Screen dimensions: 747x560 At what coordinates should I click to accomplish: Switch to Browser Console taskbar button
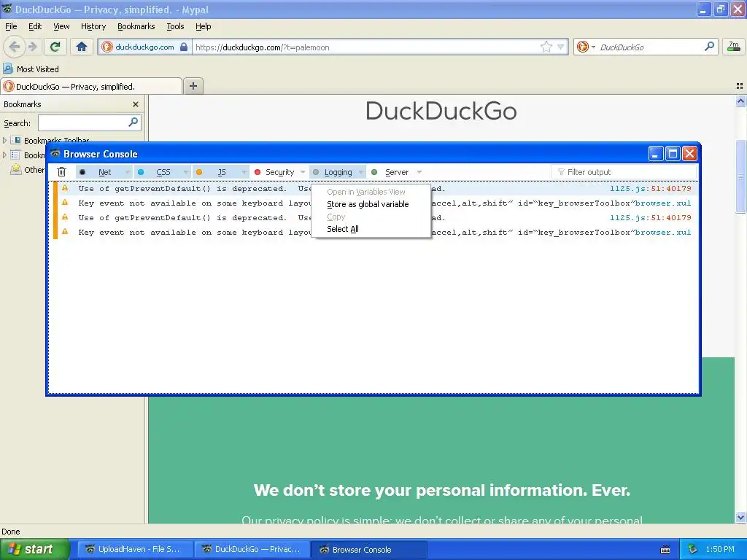368,549
